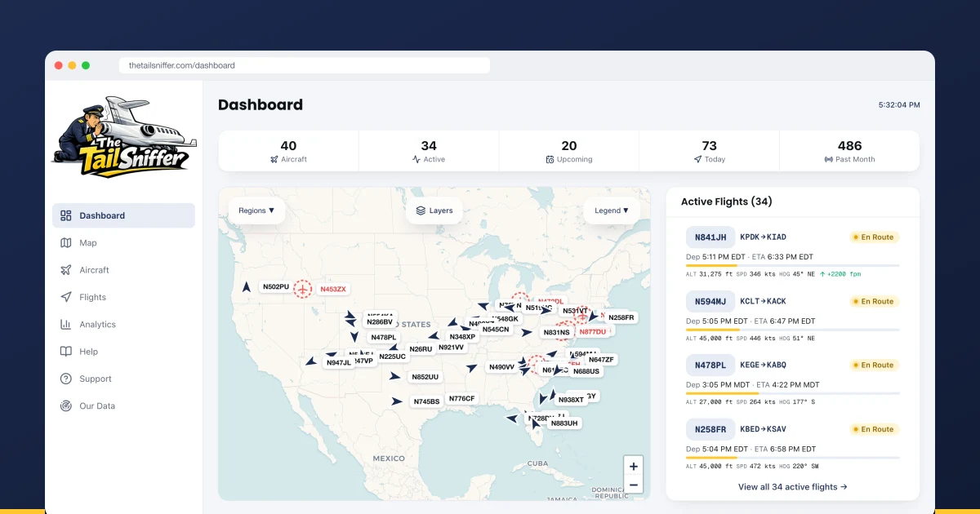Click the aircraft arrow left of N490VV
980x514 pixels.
(472, 368)
